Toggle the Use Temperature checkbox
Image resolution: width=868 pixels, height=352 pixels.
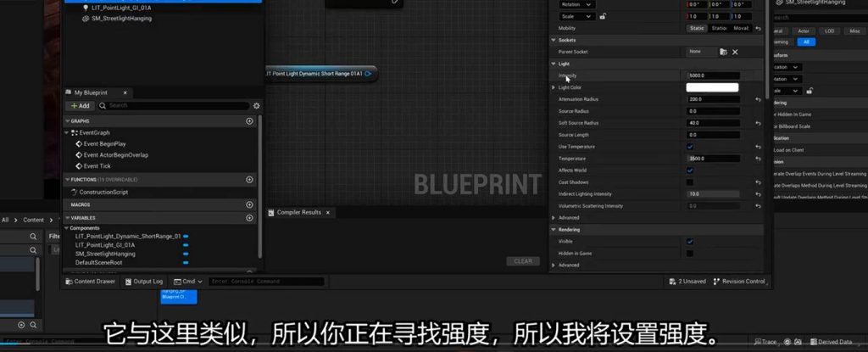[689, 147]
